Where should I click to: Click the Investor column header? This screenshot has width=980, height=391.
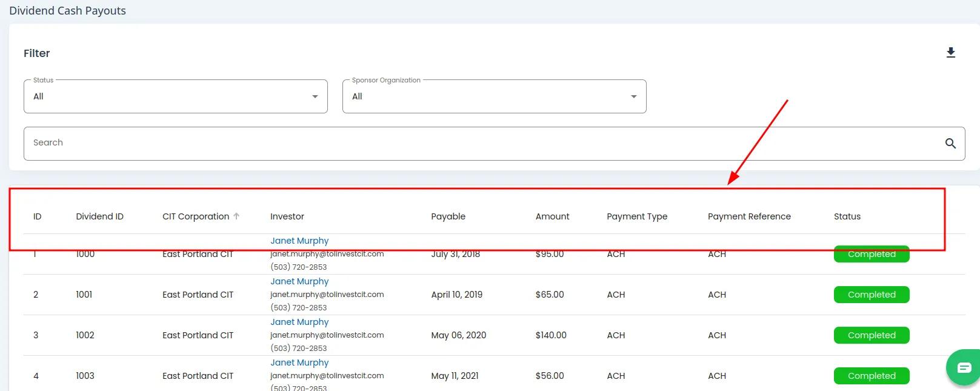[x=287, y=216]
